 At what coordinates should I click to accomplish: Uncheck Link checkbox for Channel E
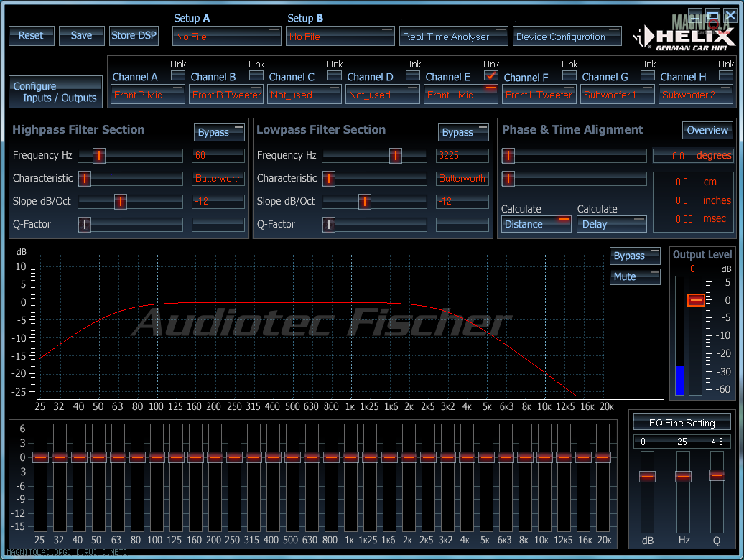(x=491, y=75)
